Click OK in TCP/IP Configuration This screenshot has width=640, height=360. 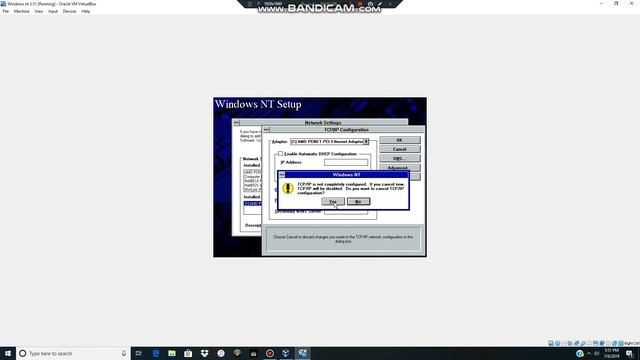[400, 140]
